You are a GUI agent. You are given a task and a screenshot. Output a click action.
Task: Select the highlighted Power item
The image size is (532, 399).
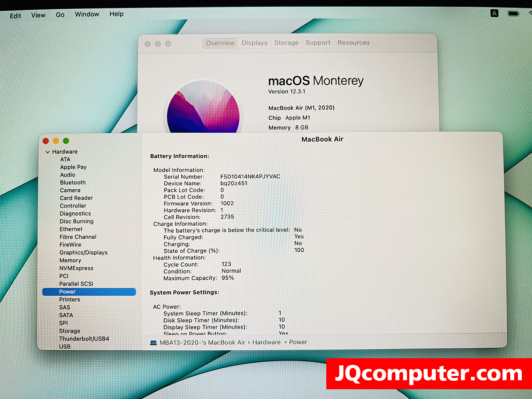click(89, 292)
